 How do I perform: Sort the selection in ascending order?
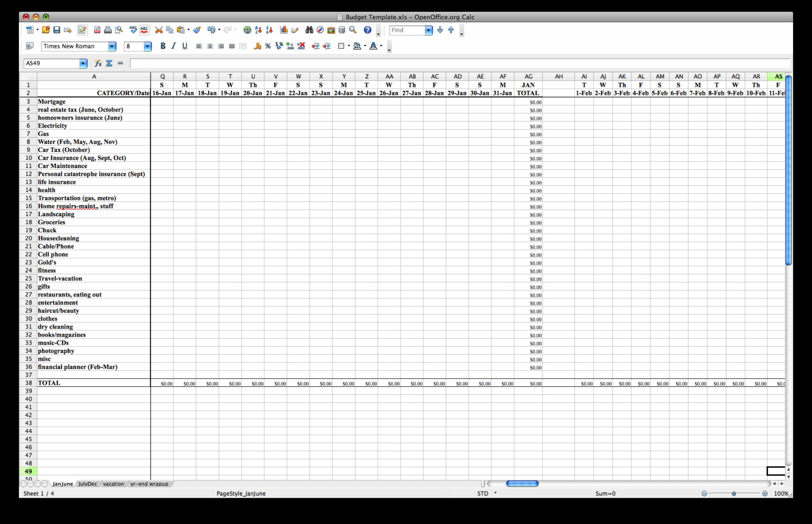pos(257,30)
